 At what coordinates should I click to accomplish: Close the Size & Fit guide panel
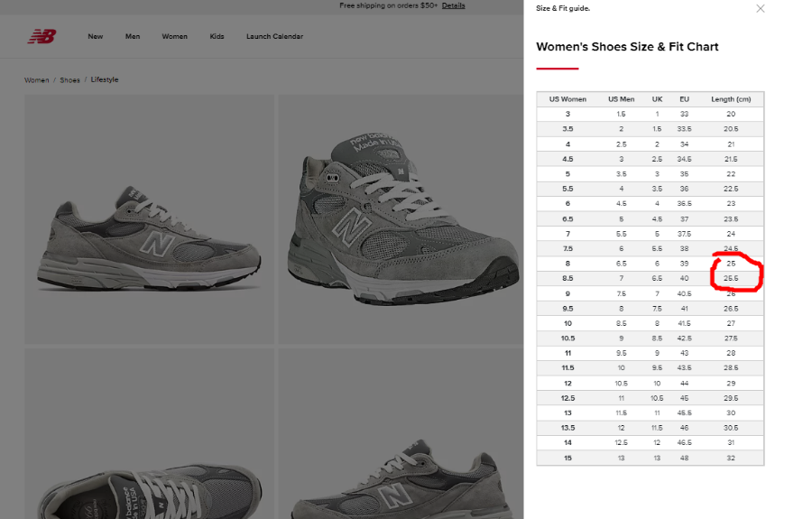coord(761,8)
